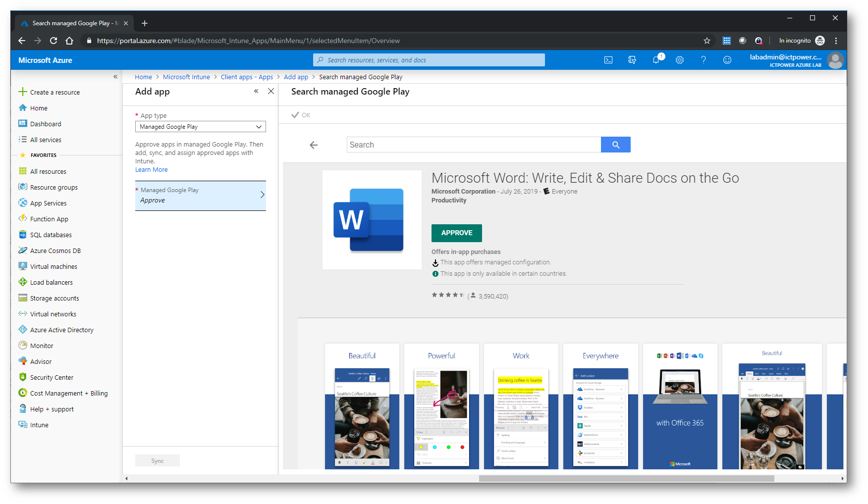Open Azure Cloud Shell icon
Image resolution: width=868 pixels, height=504 pixels.
click(608, 60)
